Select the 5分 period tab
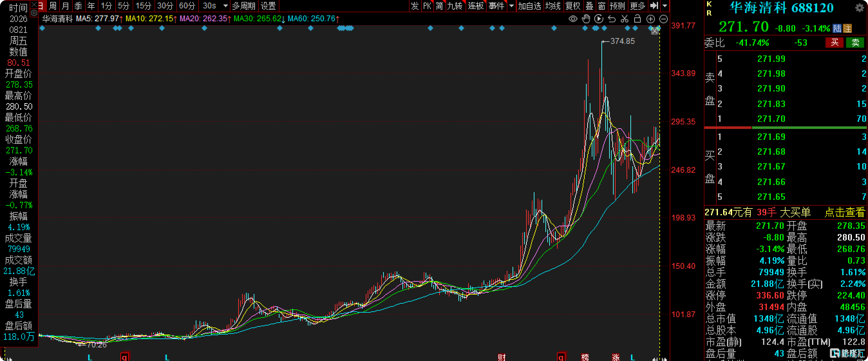The image size is (868, 361). 123,6
